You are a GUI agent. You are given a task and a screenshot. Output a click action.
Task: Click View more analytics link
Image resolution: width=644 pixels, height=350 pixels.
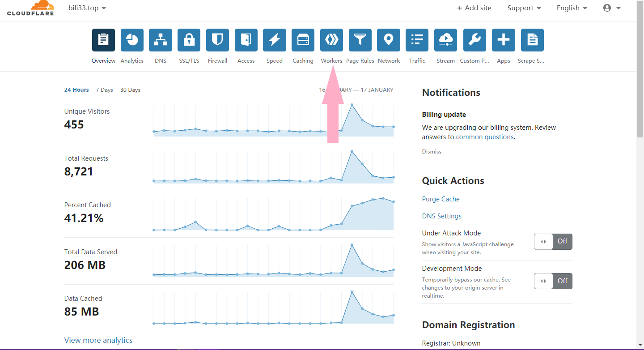[x=98, y=340]
